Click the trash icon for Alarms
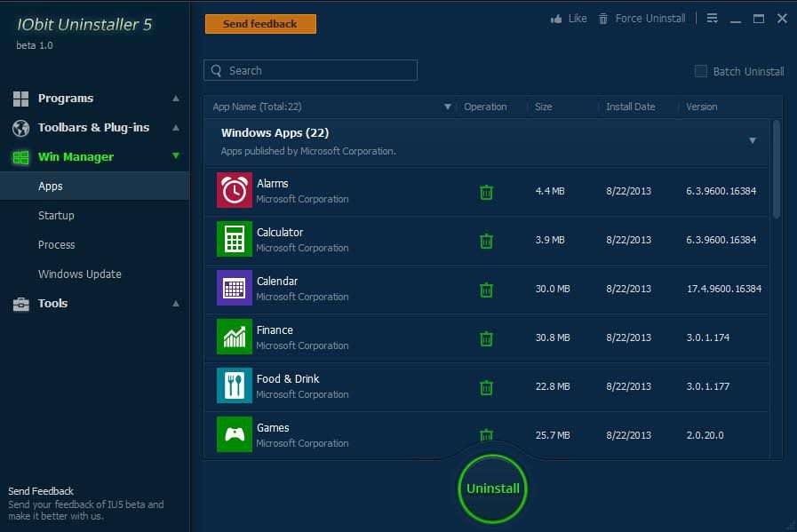 [486, 192]
